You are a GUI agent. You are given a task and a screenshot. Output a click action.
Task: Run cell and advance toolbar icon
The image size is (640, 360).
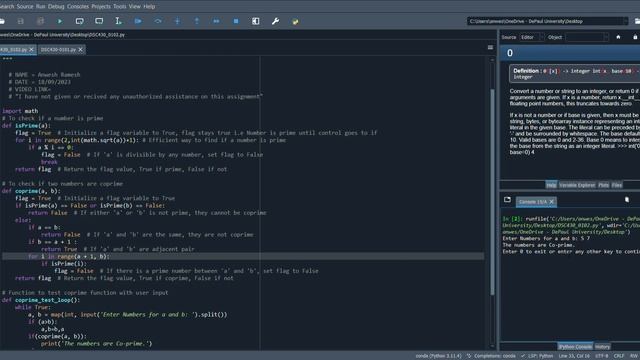coord(99,21)
